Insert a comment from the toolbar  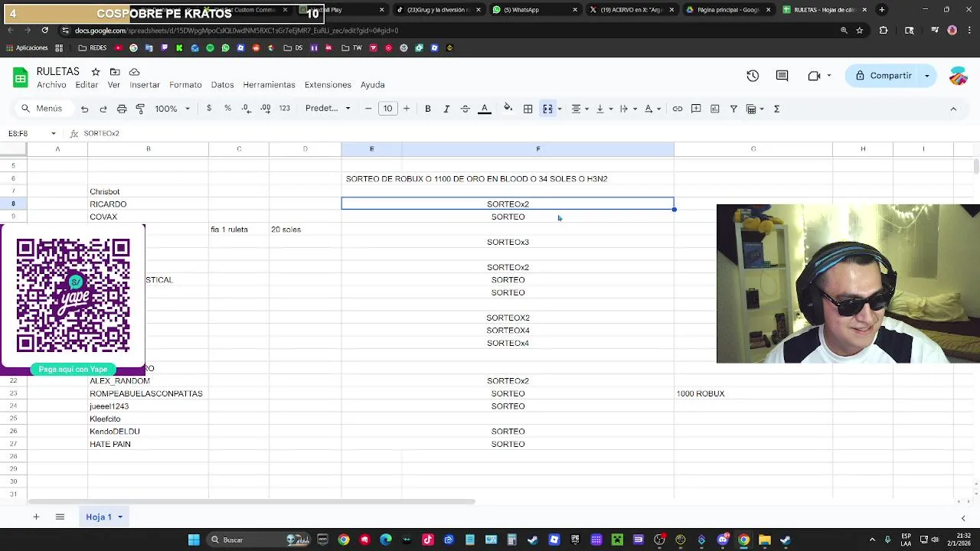(696, 109)
